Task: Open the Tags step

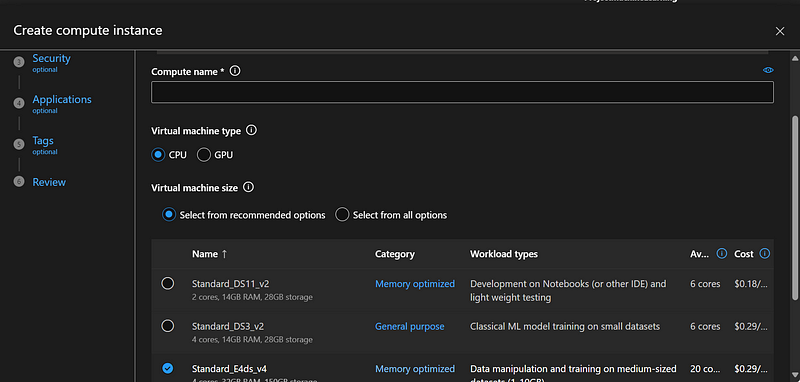Action: point(43,141)
